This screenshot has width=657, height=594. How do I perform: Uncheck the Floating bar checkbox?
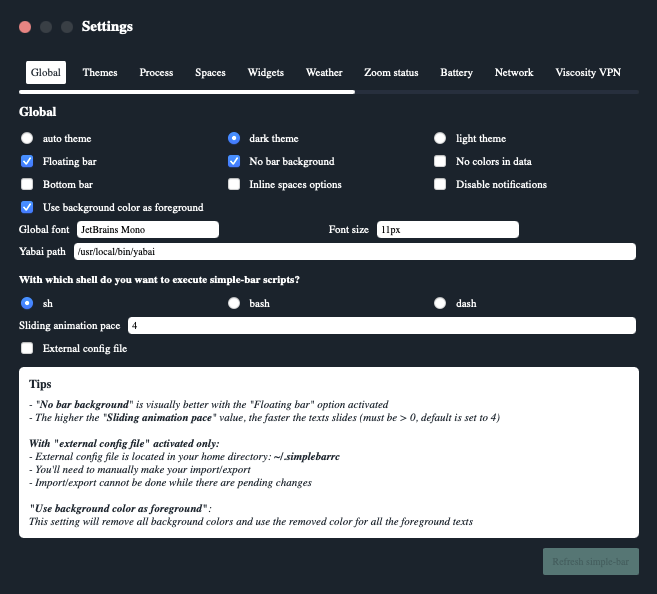coord(27,161)
